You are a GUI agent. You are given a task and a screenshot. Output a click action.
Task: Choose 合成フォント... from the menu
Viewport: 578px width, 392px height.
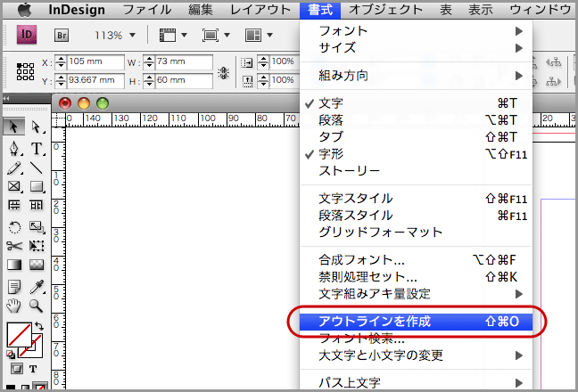click(x=416, y=260)
